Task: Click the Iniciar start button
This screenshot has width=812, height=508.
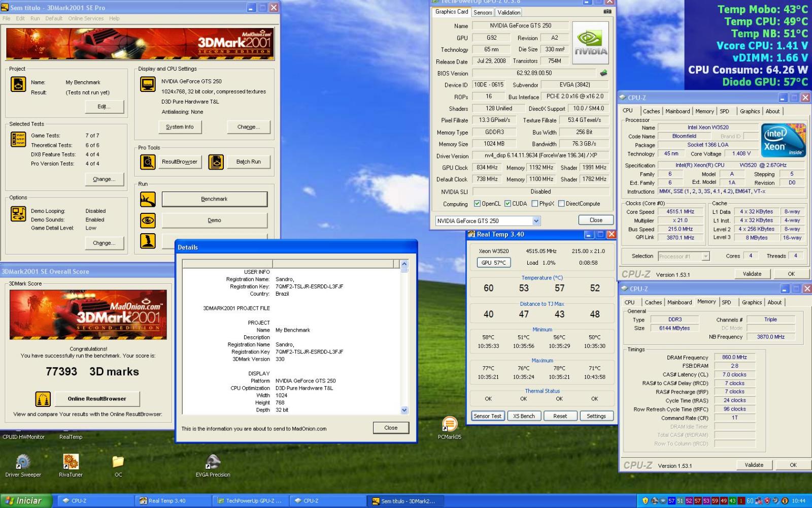Action: (25, 500)
